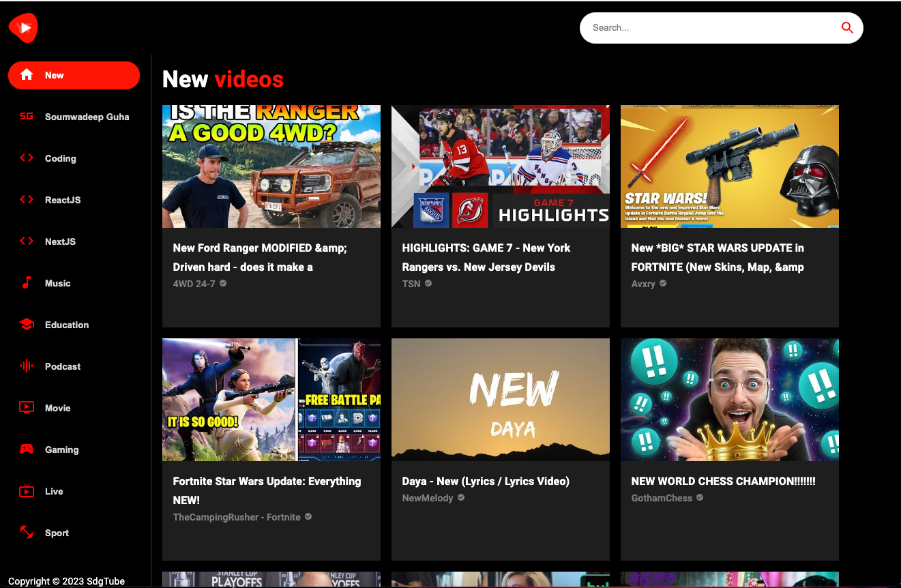Open the Game 7 Highlights hockey thumbnail
901x588 pixels.
[x=501, y=166]
